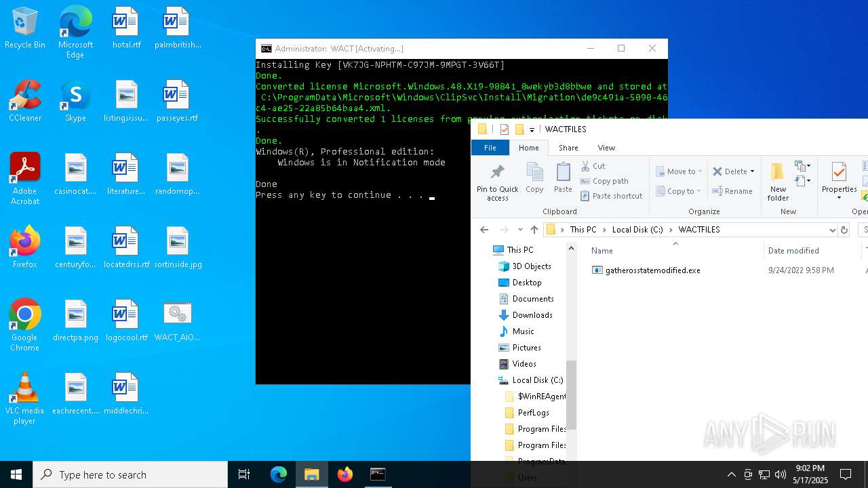Open Task View from the taskbar

tap(244, 474)
